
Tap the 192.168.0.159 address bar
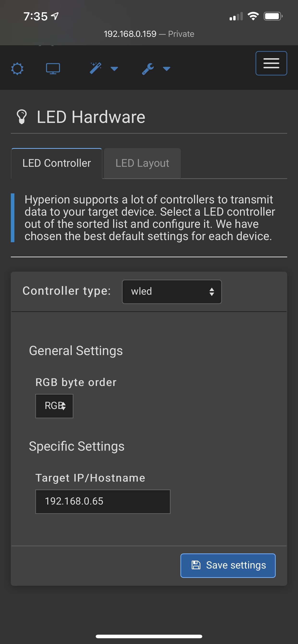pyautogui.click(x=149, y=34)
